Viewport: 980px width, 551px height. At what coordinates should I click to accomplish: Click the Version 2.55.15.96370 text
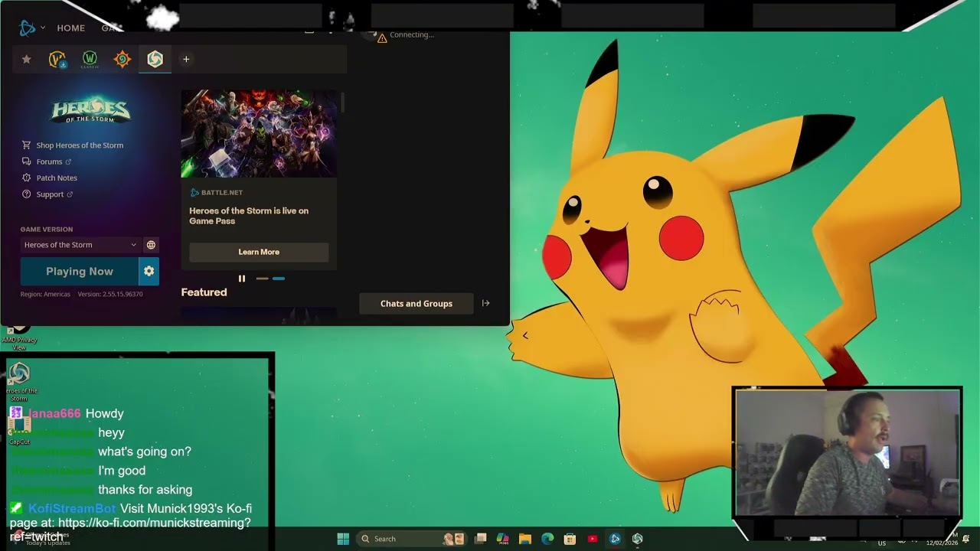[x=110, y=294]
